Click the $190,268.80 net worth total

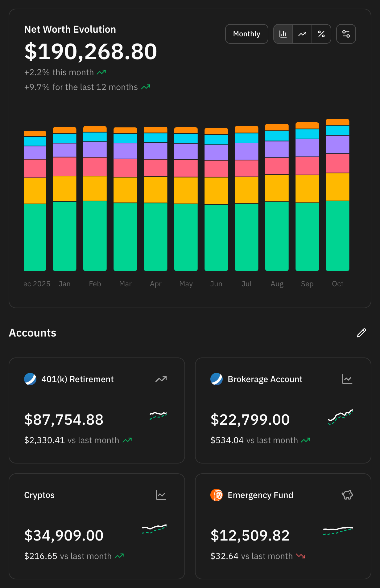pos(91,51)
